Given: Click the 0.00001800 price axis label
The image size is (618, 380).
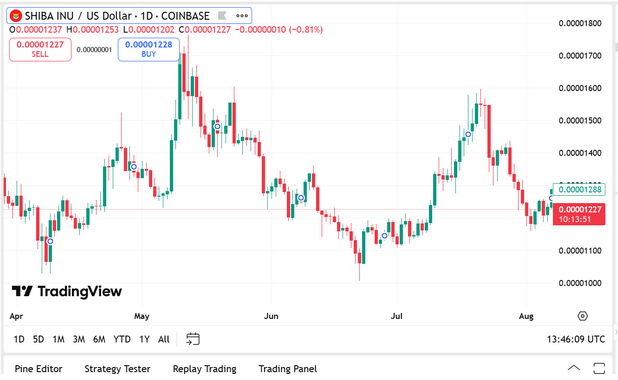Looking at the screenshot, I should [580, 23].
